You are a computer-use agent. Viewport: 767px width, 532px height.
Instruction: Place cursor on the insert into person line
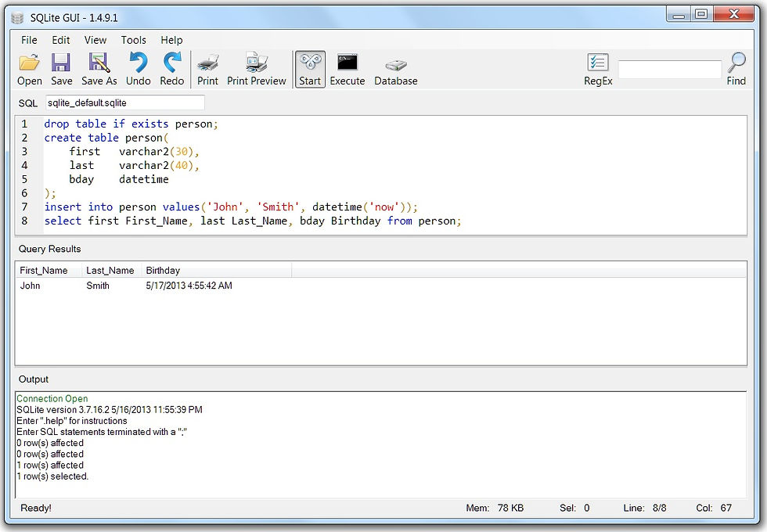[231, 207]
